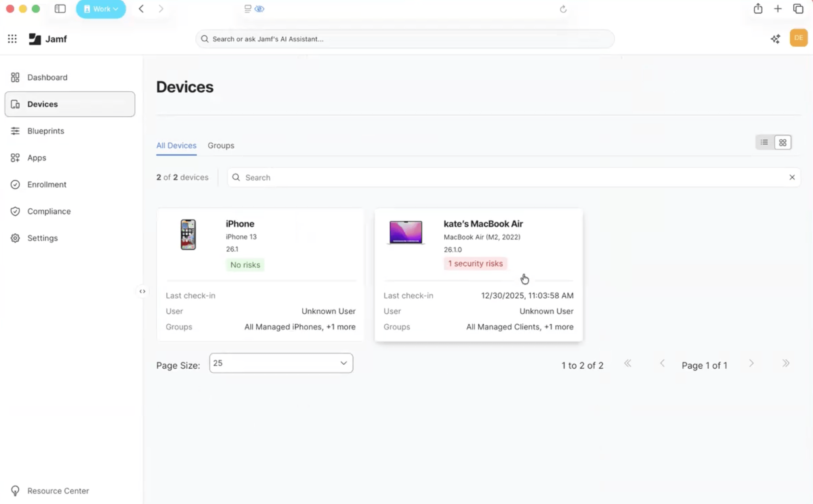Go to the first page
The height and width of the screenshot is (504, 813).
(628, 364)
